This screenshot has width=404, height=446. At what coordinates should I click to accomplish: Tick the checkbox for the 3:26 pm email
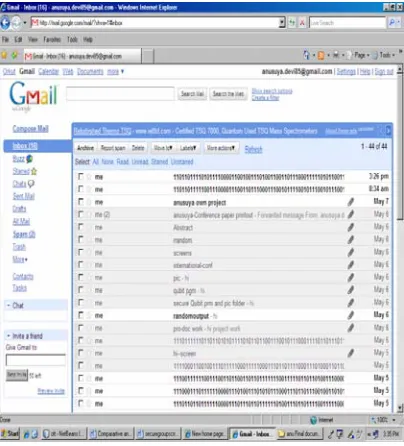(x=81, y=176)
